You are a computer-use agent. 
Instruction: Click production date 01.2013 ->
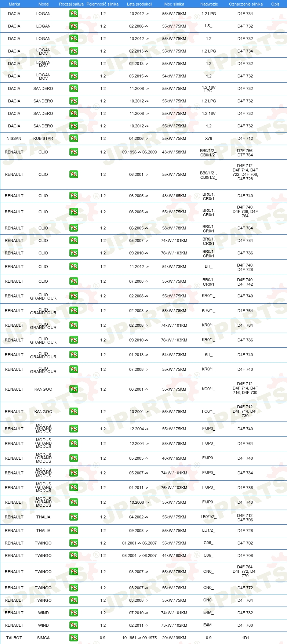(139, 355)
